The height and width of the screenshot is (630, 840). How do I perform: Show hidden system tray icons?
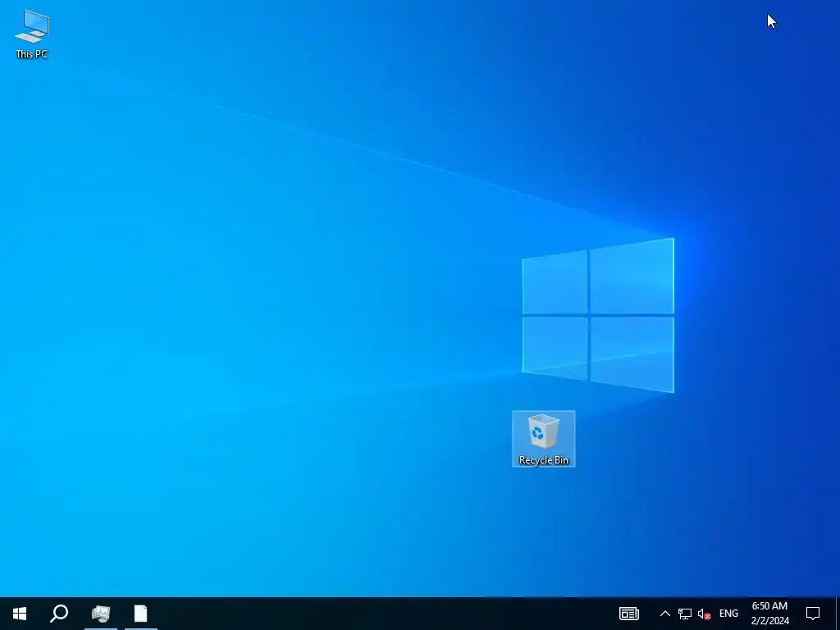[x=664, y=614]
